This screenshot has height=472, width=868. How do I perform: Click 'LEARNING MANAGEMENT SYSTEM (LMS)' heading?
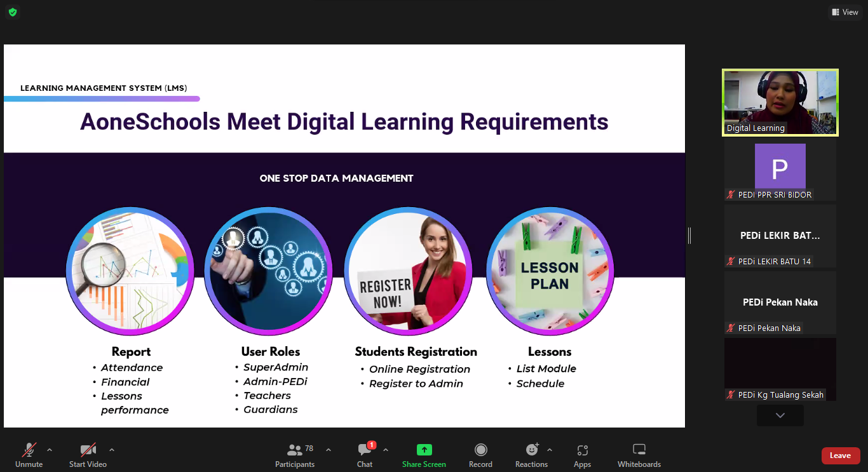pyautogui.click(x=104, y=88)
